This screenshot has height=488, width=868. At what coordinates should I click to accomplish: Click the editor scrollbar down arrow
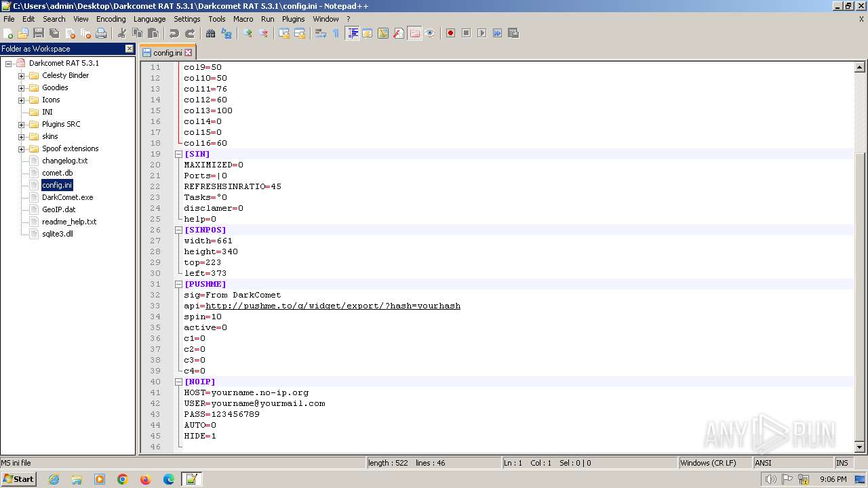[x=860, y=447]
